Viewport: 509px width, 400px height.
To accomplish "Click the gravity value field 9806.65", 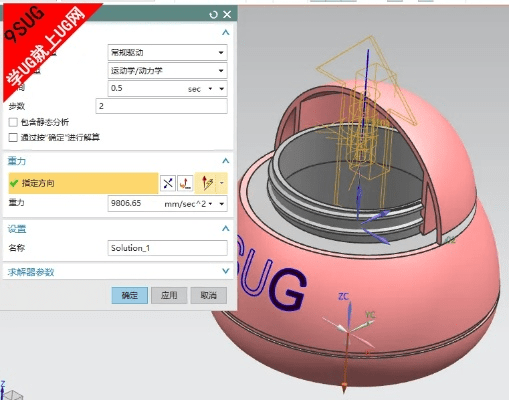I will click(x=135, y=203).
